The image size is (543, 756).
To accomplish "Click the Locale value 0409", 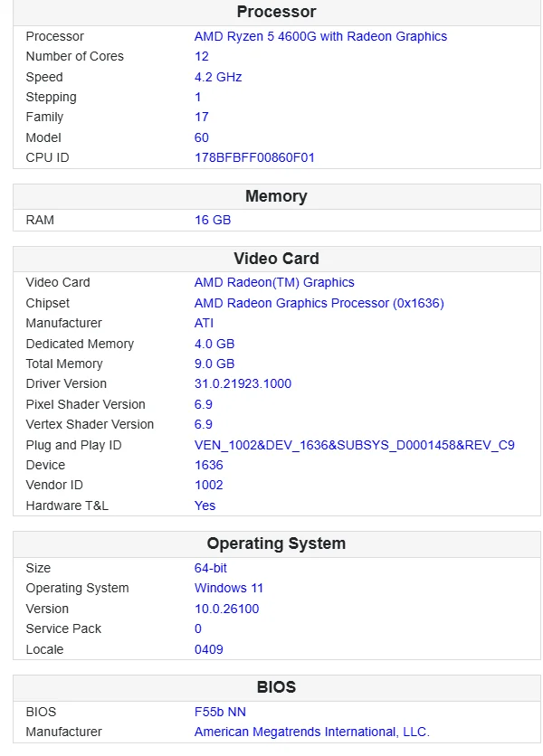I will coord(208,649).
